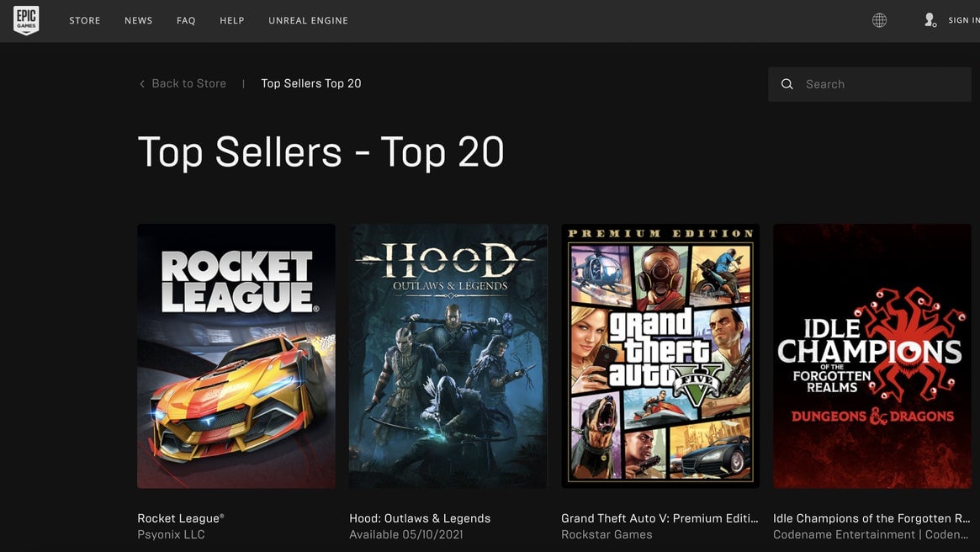Click the search magnifier icon
Screen dimensions: 980x552
[x=787, y=83]
